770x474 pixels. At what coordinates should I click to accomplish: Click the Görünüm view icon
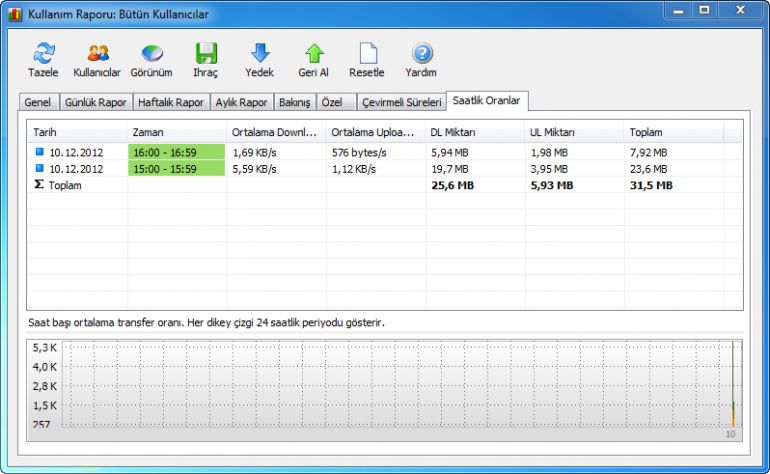click(152, 54)
